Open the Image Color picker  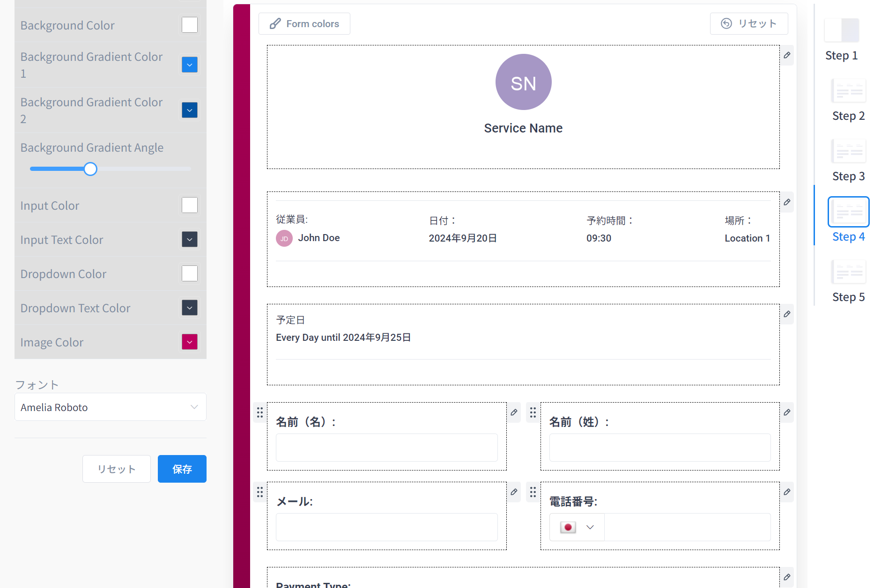[x=190, y=342]
